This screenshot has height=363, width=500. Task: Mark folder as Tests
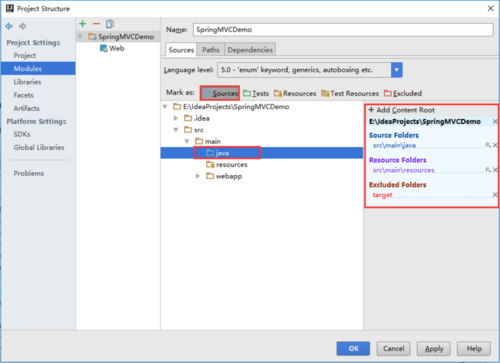pos(256,93)
